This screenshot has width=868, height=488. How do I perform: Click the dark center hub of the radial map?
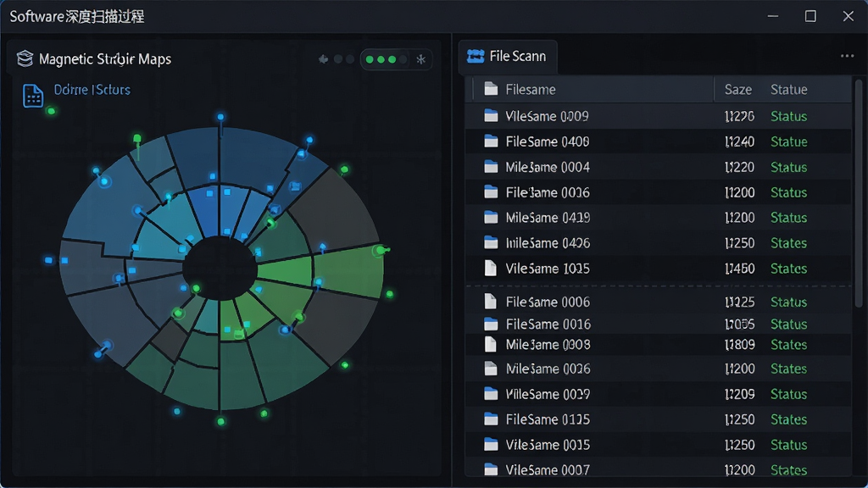pos(220,269)
